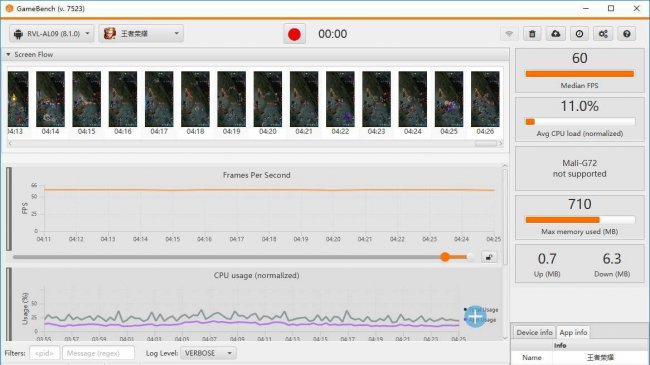
Task: Click the Mali-G72 not supported panel
Action: 580,168
